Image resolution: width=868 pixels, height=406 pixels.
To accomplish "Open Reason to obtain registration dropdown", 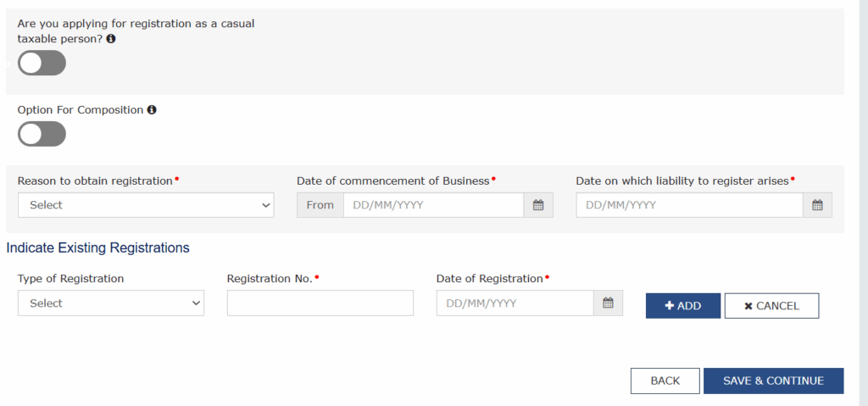I will tap(146, 205).
